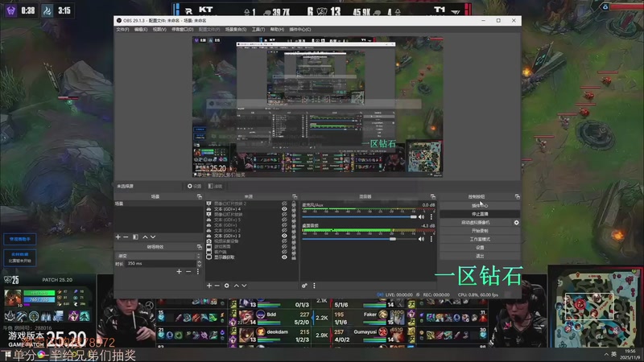Open the 文件(F) menu in OBS
The height and width of the screenshot is (362, 644).
point(122,30)
